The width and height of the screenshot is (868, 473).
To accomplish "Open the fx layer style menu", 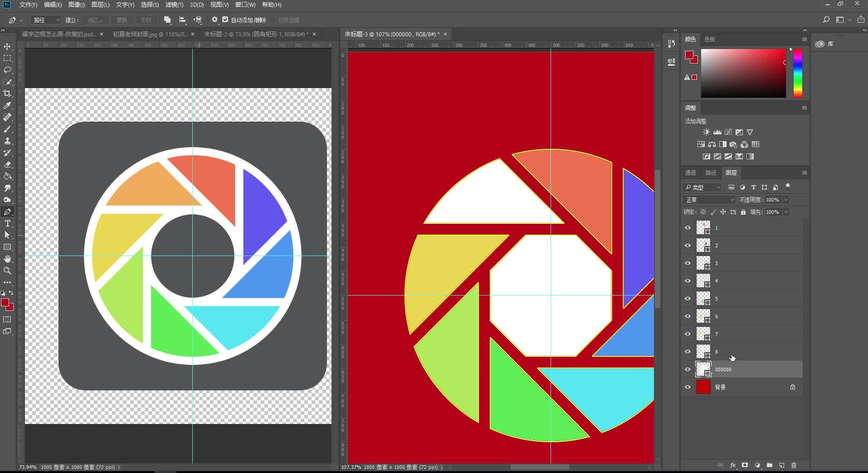I will [733, 465].
